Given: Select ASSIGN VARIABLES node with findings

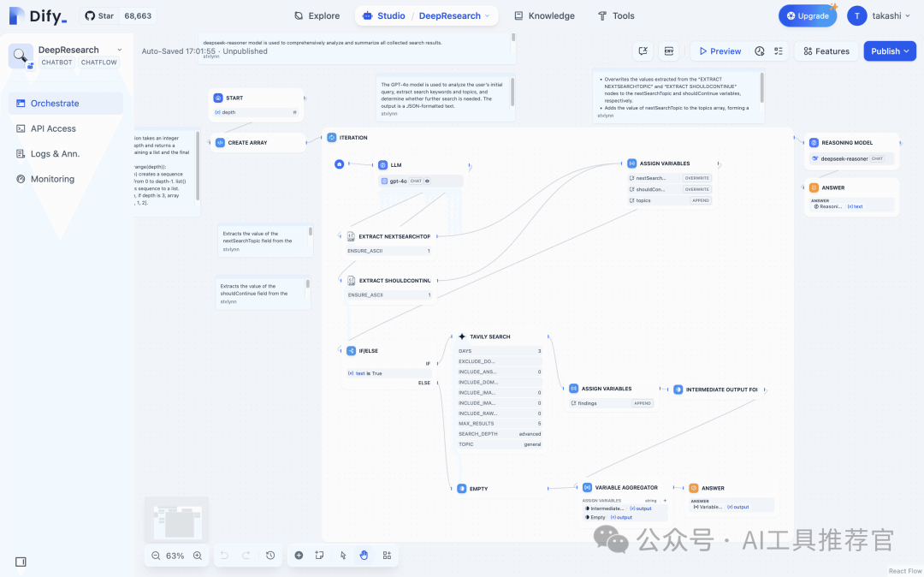Looking at the screenshot, I should pyautogui.click(x=613, y=396).
